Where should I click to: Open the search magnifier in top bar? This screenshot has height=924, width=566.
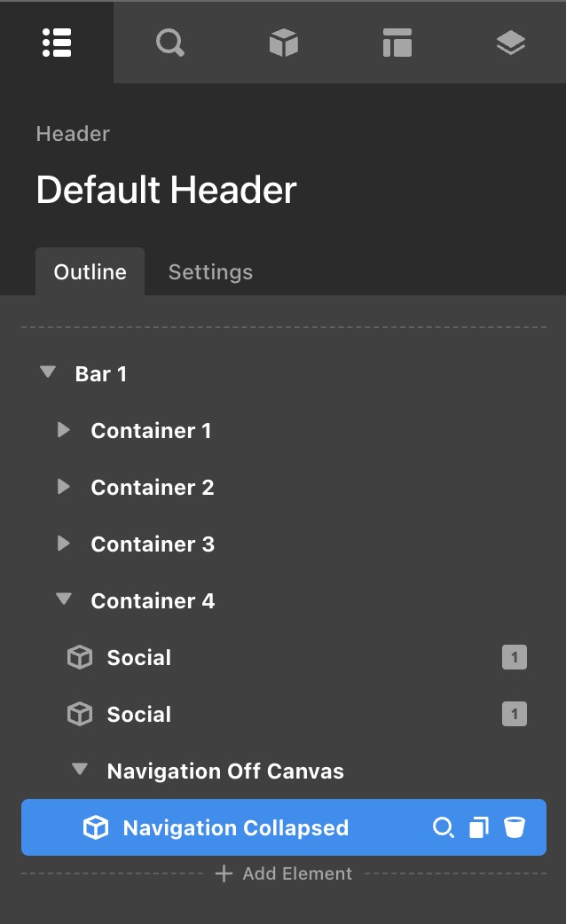tap(169, 43)
